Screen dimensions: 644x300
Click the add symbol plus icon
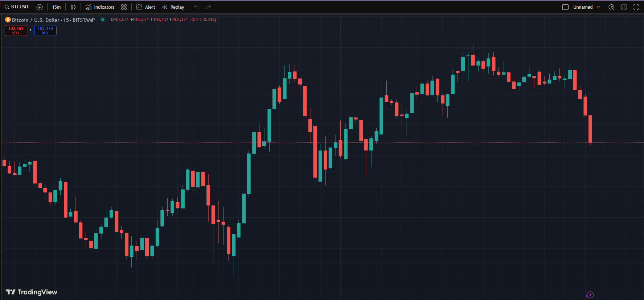click(40, 7)
